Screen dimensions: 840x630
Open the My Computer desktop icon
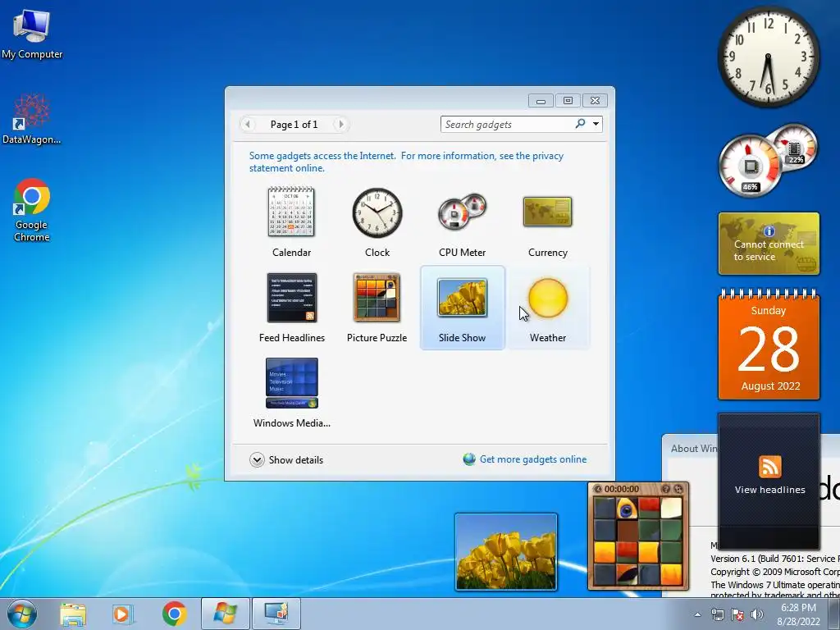[32, 34]
